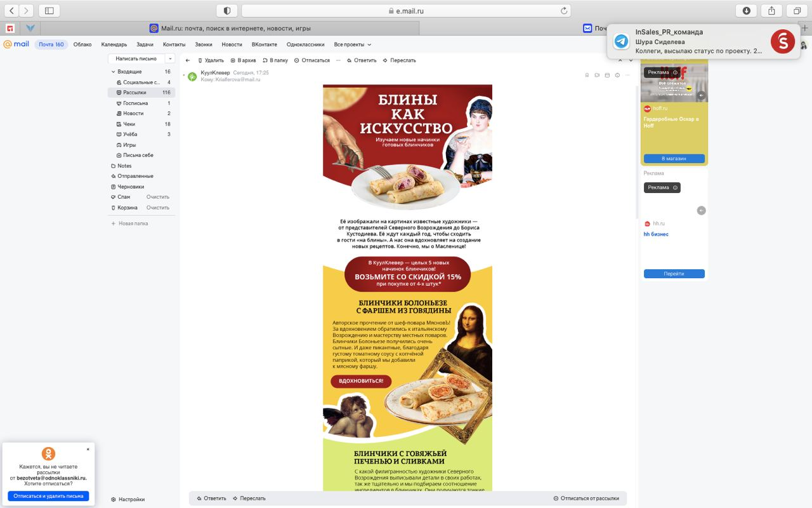Image resolution: width=812 pixels, height=508 pixels.
Task: Click the Safari sidebar toggle icon
Action: pyautogui.click(x=49, y=11)
